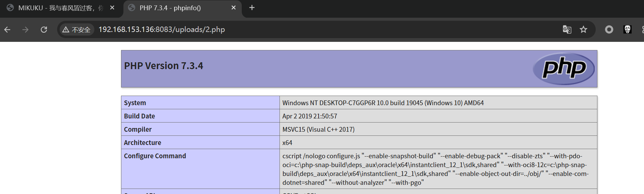Click the Windows NT DESKTOP-C7GGP6R value
Viewport: 644px width, 194px height.
coord(383,103)
